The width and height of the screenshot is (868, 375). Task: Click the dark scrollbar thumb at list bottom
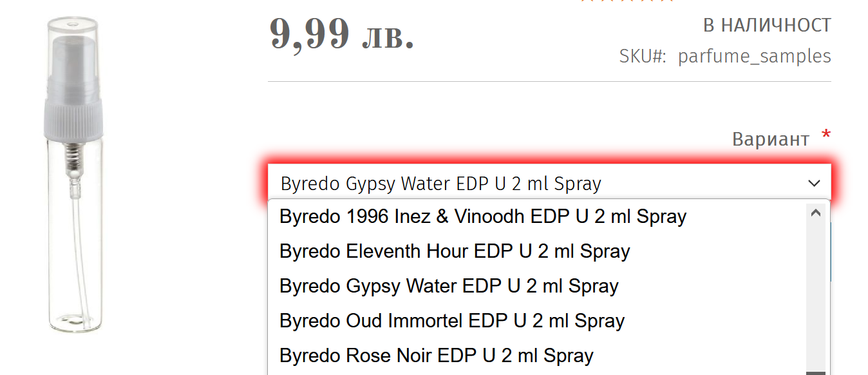click(816, 372)
